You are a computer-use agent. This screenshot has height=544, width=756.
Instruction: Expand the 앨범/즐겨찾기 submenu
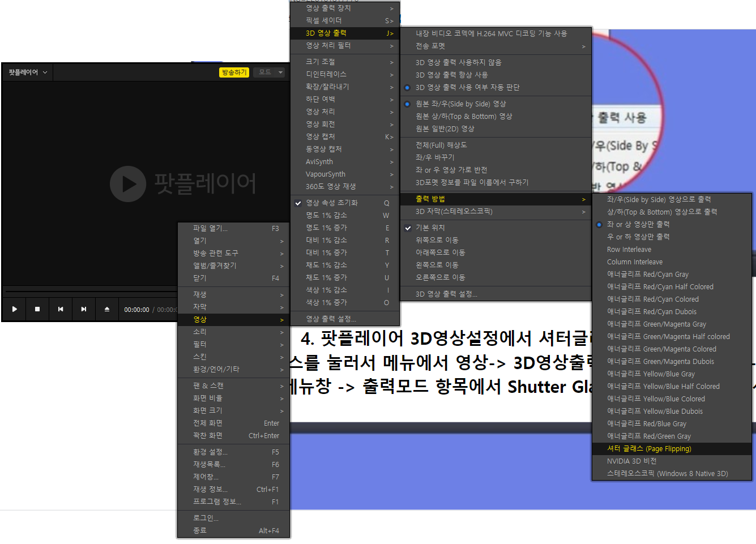234,266
